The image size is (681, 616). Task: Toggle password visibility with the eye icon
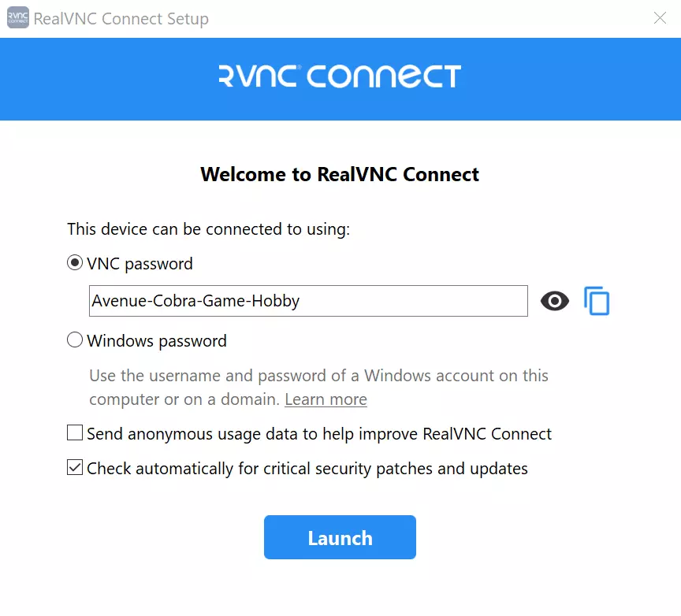point(555,301)
